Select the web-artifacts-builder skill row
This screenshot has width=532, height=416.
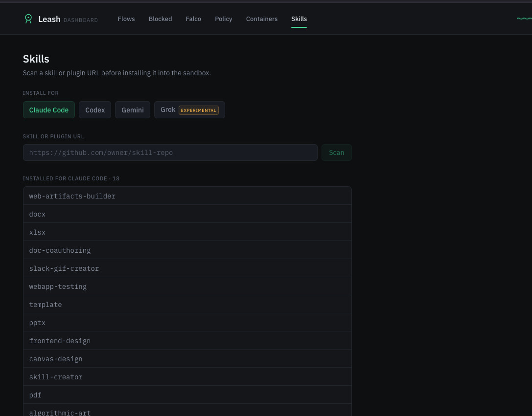(187, 196)
